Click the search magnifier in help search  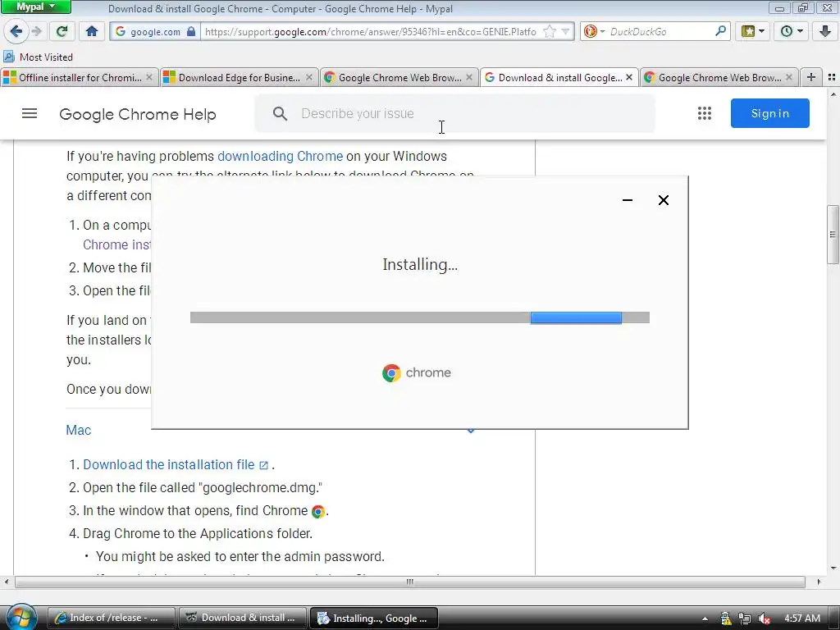pos(280,113)
